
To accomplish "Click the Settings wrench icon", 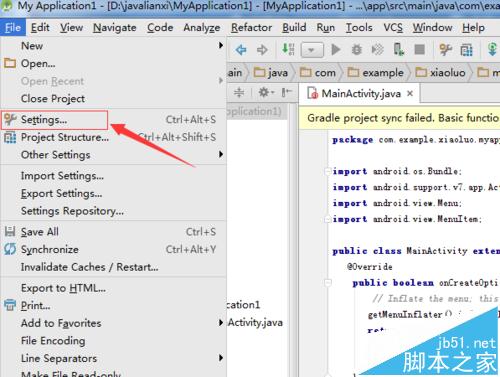I will 10,119.
